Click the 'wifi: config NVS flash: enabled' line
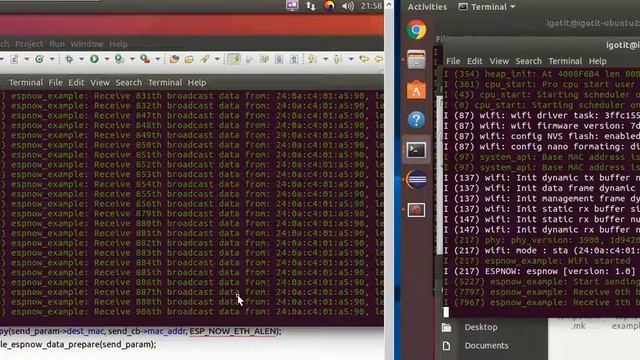Viewport: 640px width, 360px height. [542, 136]
